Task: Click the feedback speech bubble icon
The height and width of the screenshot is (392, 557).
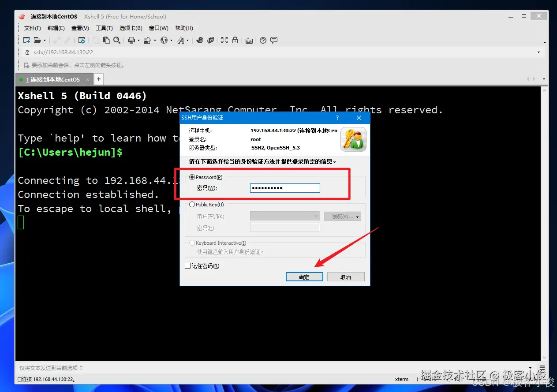Action: coord(274,40)
